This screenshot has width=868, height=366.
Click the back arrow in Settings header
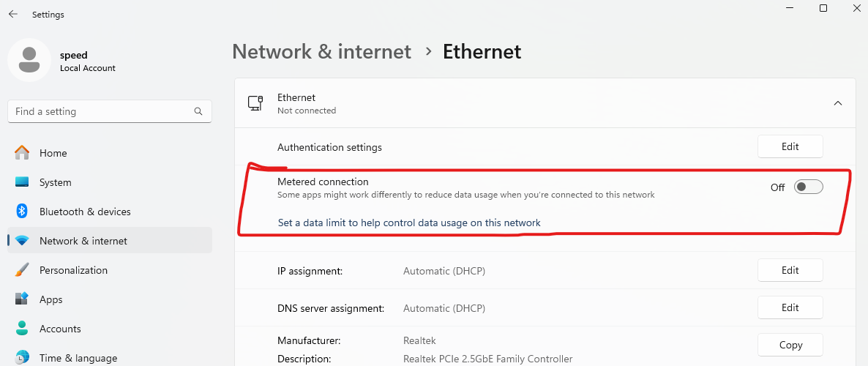click(13, 14)
